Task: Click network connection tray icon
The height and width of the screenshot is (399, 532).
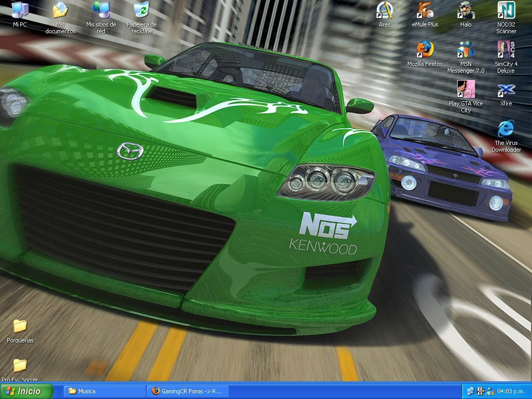Action: (471, 391)
